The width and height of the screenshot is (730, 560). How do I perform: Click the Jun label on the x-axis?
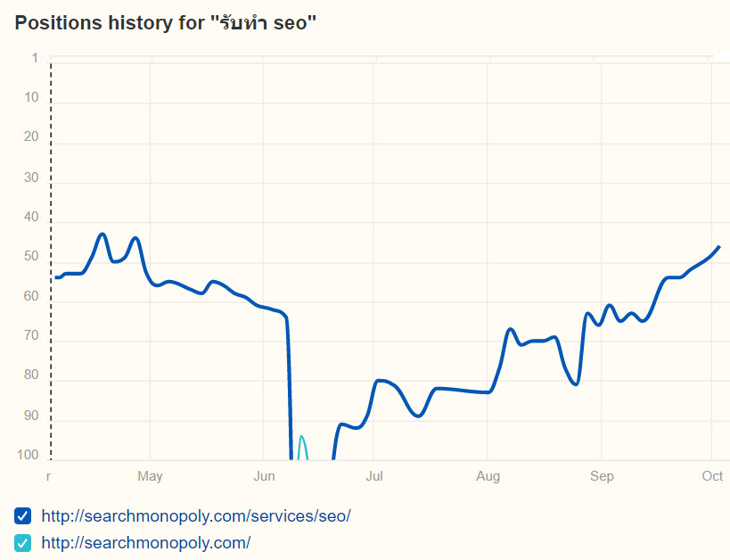click(263, 477)
